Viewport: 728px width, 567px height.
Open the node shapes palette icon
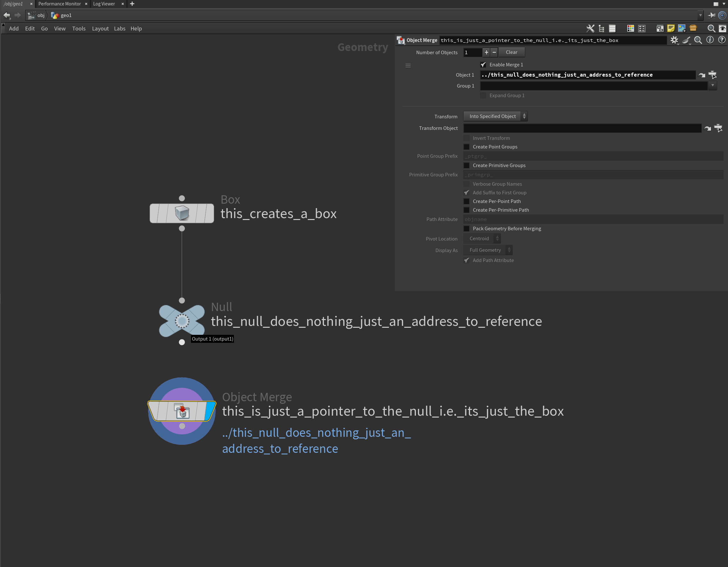[x=642, y=29]
